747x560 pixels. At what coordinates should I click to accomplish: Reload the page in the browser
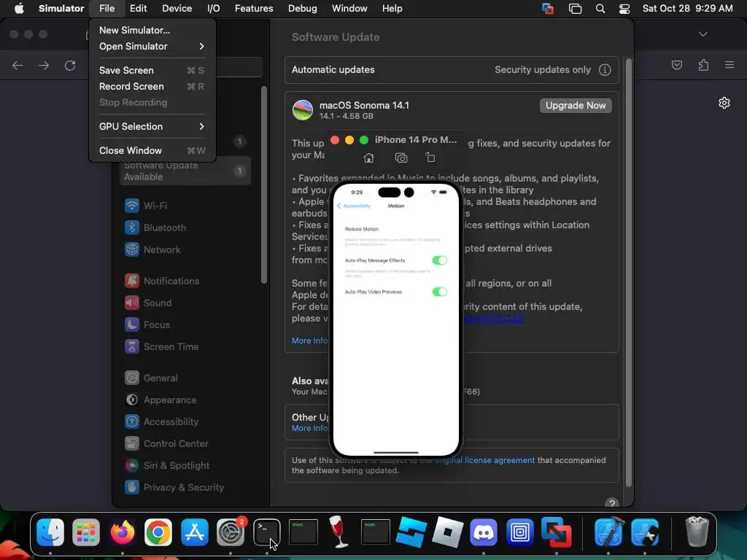tap(70, 65)
